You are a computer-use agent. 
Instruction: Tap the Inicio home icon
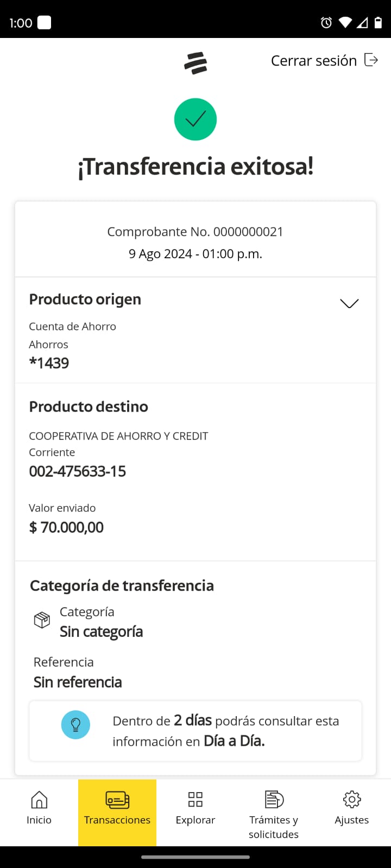[x=39, y=800]
